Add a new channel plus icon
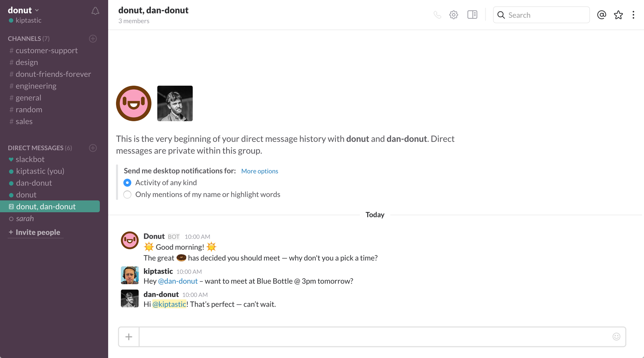 point(93,38)
